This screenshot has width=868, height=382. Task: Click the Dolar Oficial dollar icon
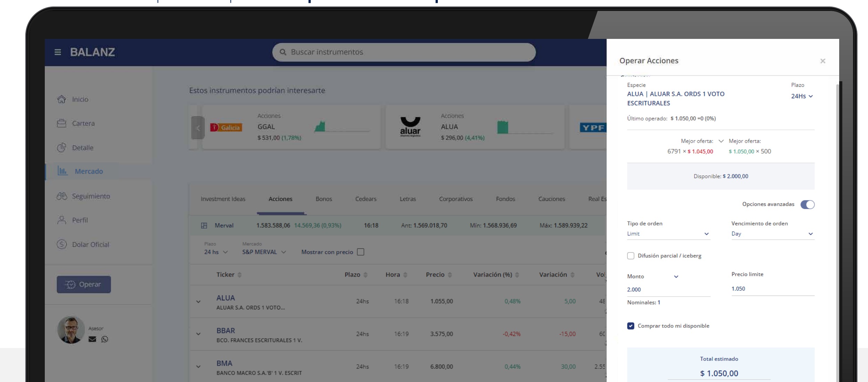61,244
